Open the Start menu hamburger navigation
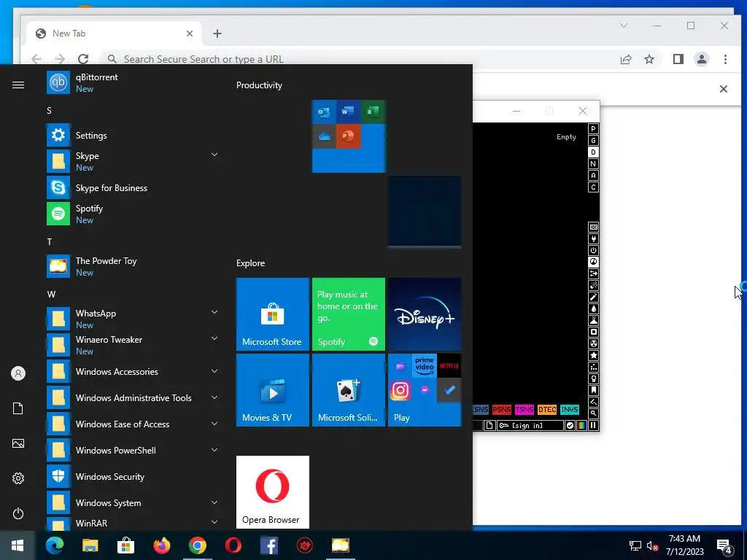The width and height of the screenshot is (747, 560). [18, 85]
